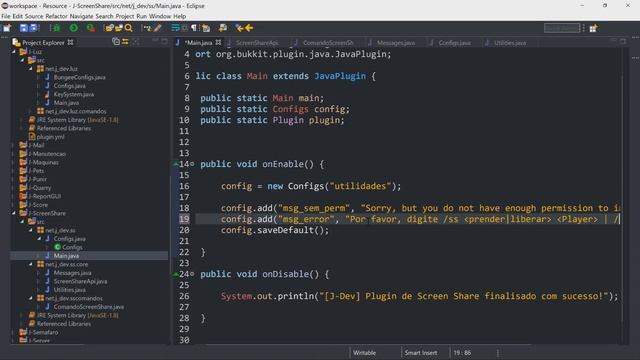Click the green Run button icon
The height and width of the screenshot is (360, 640).
(73, 28)
